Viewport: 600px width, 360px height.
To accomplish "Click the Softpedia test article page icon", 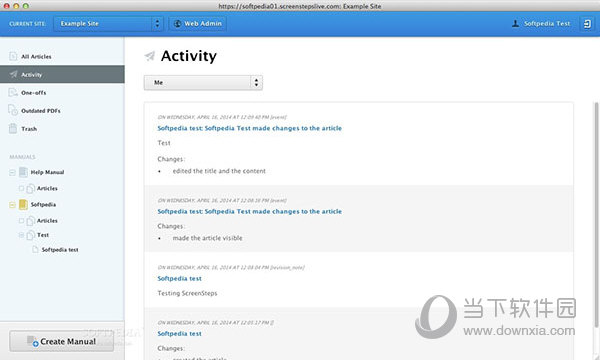I will point(35,249).
